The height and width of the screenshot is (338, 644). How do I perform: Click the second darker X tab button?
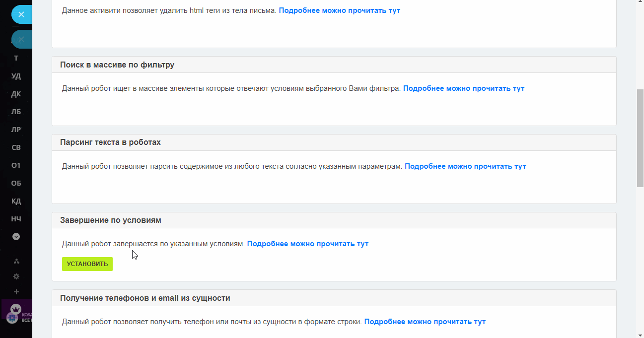coord(21,39)
